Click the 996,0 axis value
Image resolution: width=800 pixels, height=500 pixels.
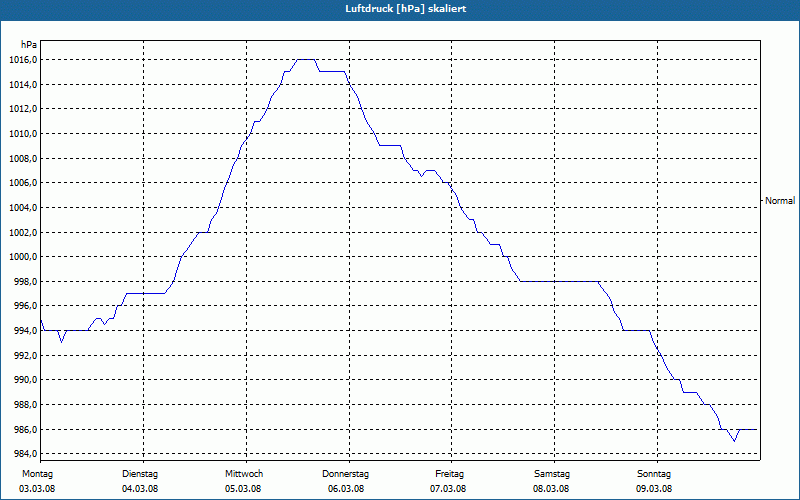click(25, 306)
